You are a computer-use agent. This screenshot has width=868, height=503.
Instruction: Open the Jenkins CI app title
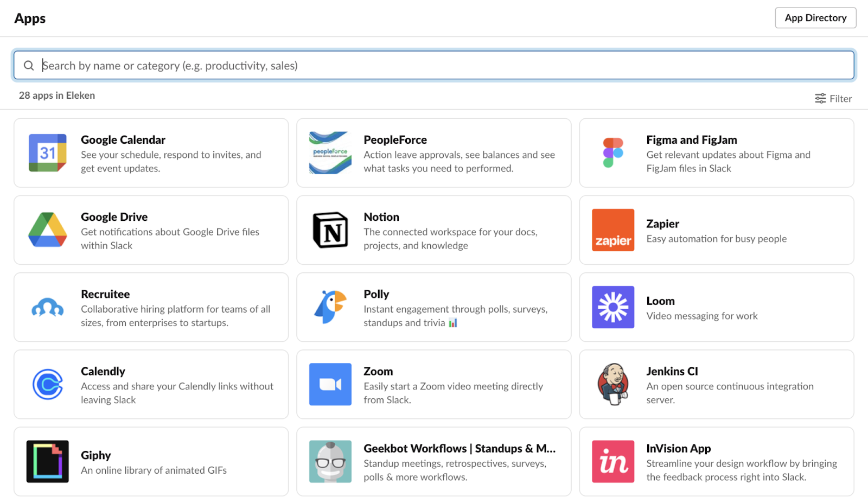[x=672, y=371]
